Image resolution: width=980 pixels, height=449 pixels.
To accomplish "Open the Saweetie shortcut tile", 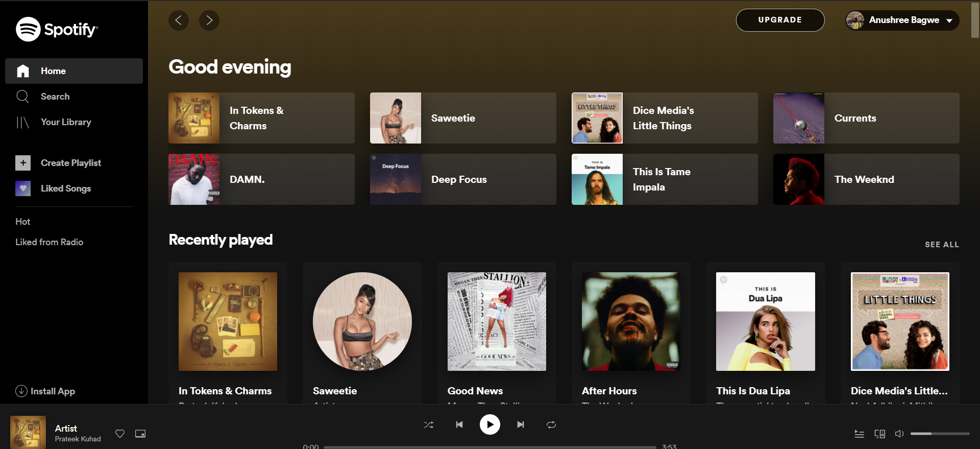I will (x=463, y=118).
